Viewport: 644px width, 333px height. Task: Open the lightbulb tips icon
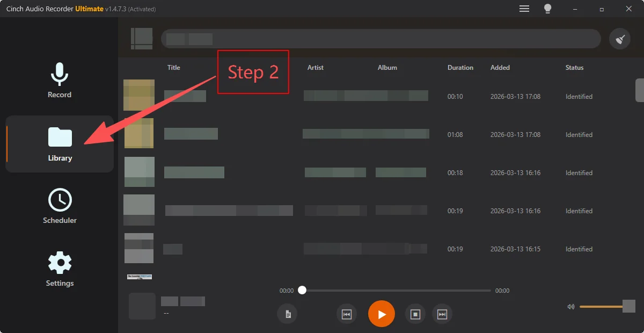tap(548, 9)
